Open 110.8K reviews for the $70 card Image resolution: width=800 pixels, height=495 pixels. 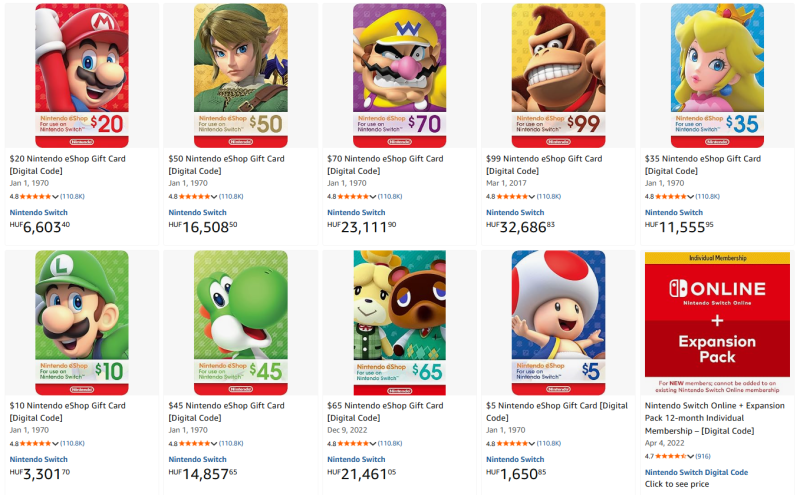390,197
